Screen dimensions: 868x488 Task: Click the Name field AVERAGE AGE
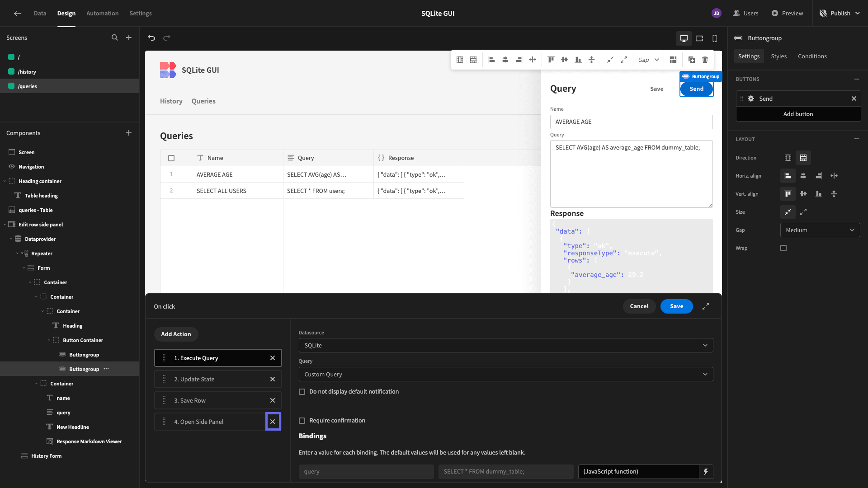click(x=631, y=122)
